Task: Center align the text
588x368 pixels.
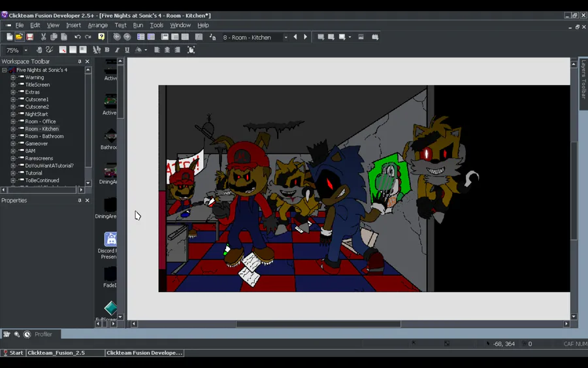Action: [x=167, y=50]
